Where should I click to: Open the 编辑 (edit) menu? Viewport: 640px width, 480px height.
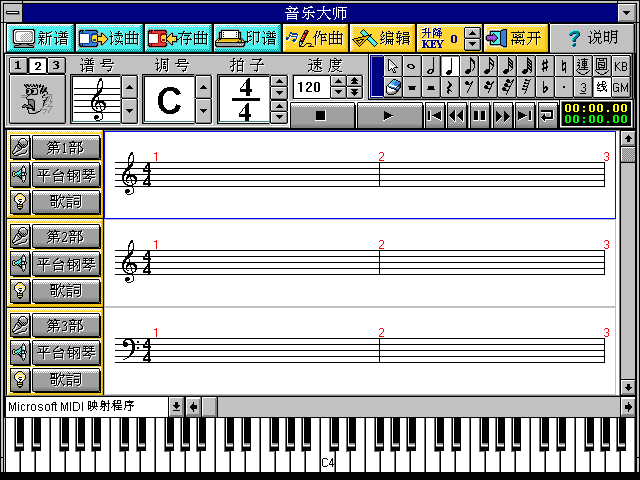(381, 38)
